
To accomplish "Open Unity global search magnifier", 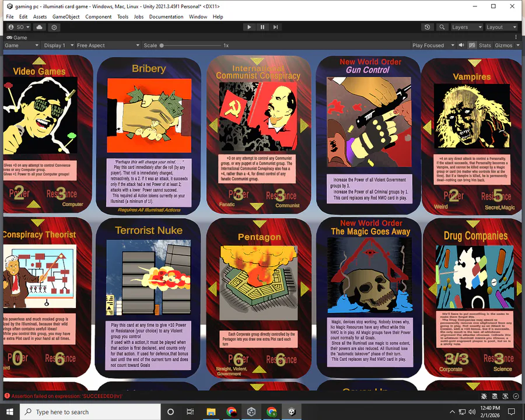I will coord(442,27).
